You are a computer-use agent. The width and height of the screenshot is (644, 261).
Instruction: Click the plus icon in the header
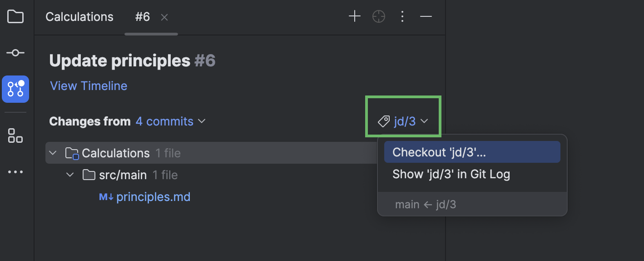[354, 17]
